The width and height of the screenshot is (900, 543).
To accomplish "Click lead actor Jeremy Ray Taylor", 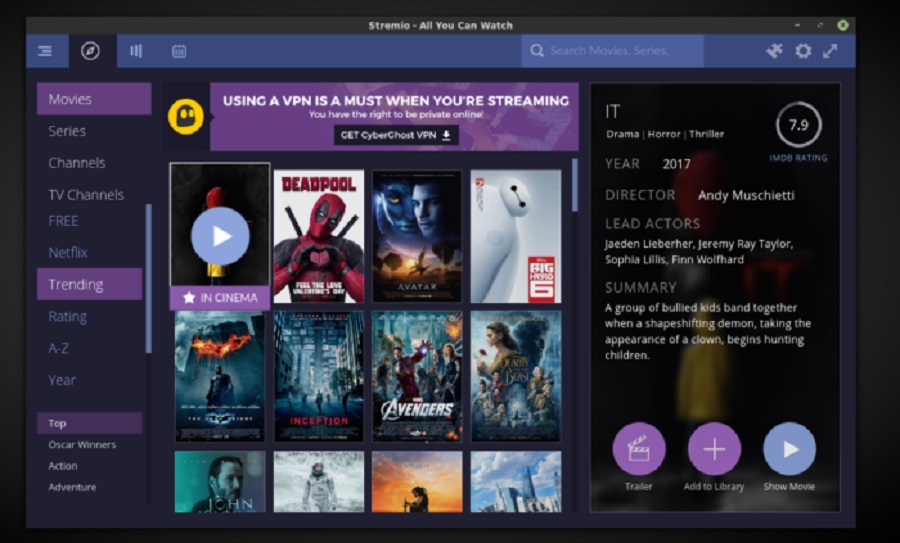I will (745, 244).
